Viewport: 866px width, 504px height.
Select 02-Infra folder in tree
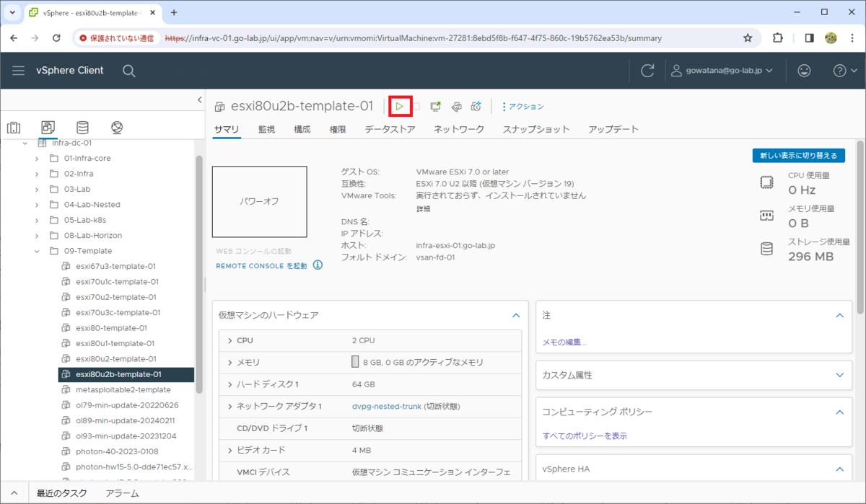pos(79,174)
